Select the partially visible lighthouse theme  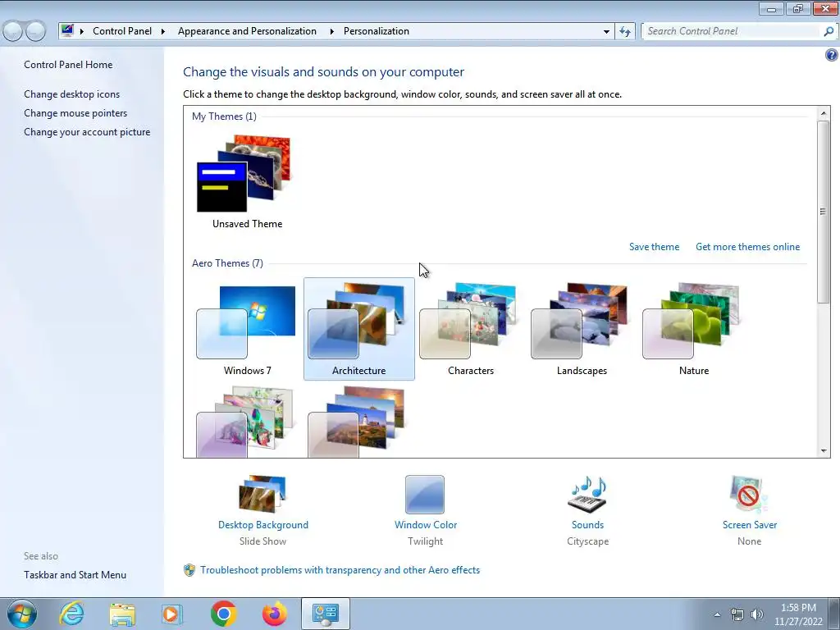[x=356, y=422]
